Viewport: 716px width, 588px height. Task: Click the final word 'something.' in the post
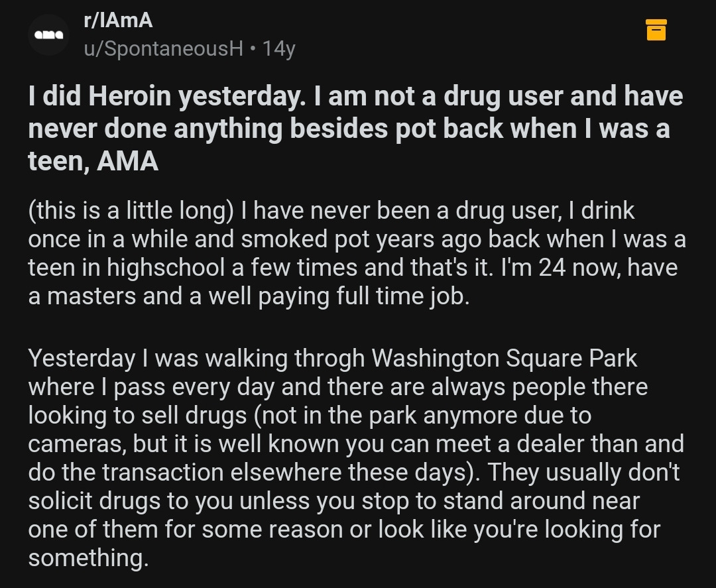point(88,558)
